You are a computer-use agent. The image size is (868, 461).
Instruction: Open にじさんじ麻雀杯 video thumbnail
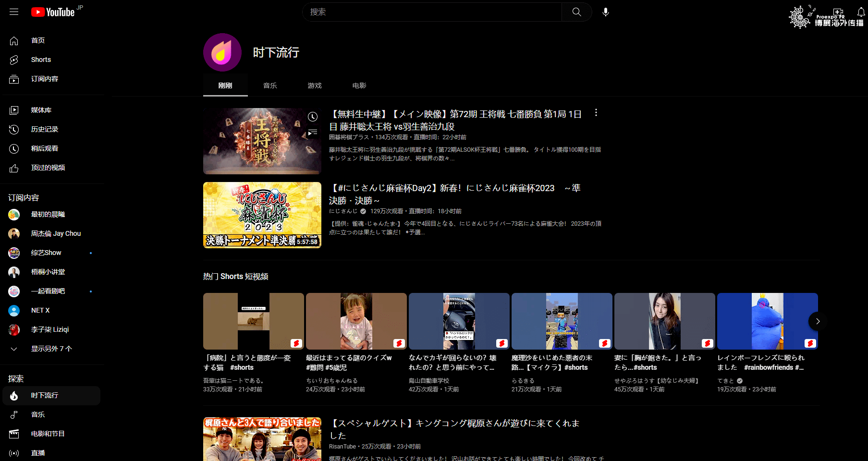262,215
